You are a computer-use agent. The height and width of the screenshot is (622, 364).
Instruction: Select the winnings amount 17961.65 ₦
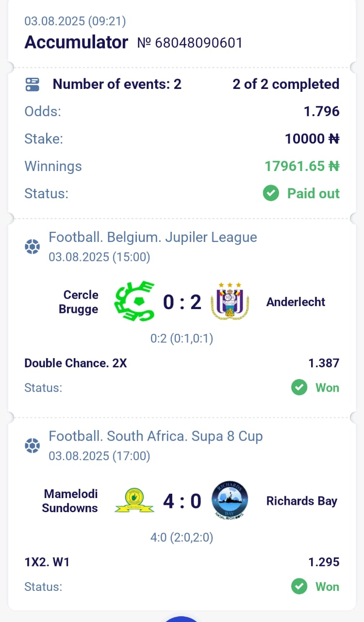[x=302, y=166]
